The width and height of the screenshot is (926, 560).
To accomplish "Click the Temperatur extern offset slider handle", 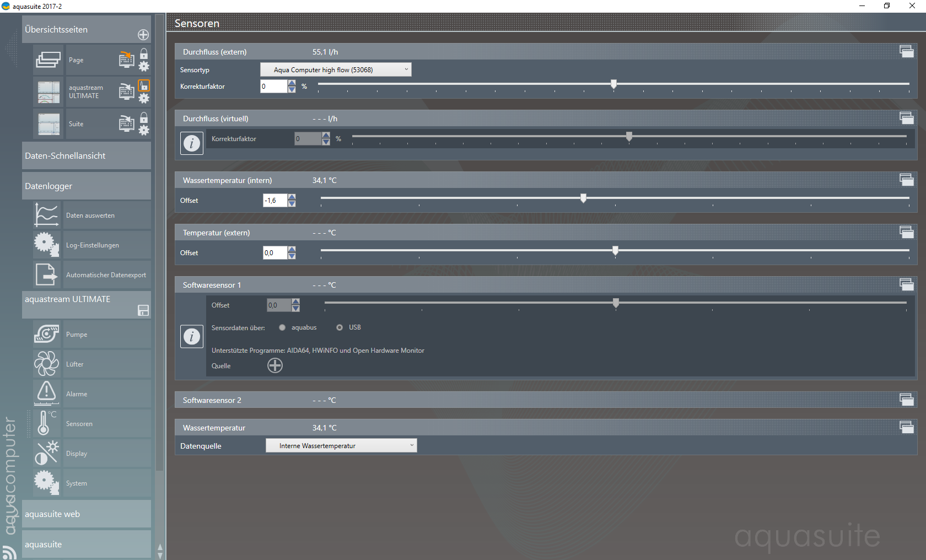I will (615, 250).
